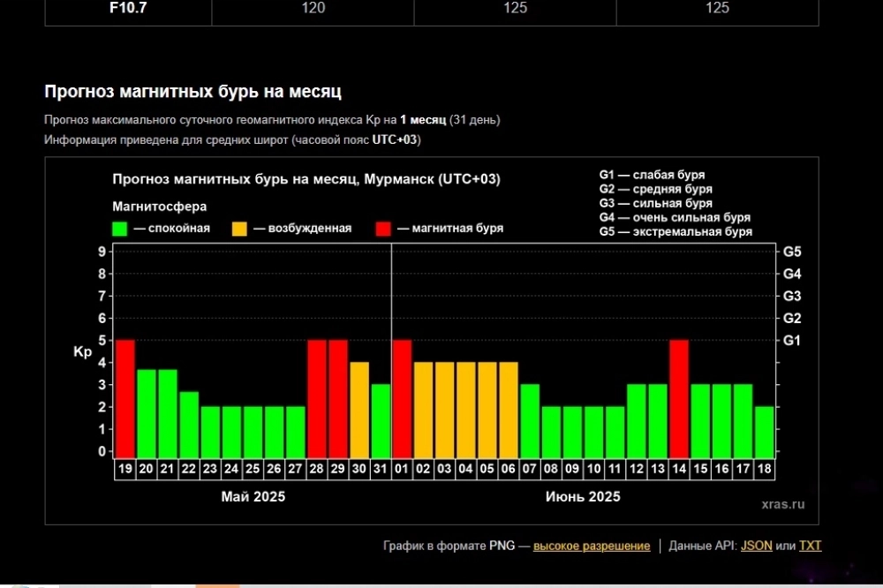Open the high-resolution PNG link "высокое разрешение"
The image size is (883, 588).
(592, 546)
